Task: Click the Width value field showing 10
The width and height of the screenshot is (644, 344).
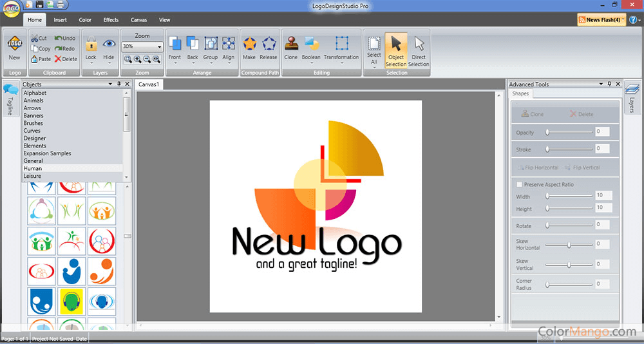Action: click(x=604, y=196)
